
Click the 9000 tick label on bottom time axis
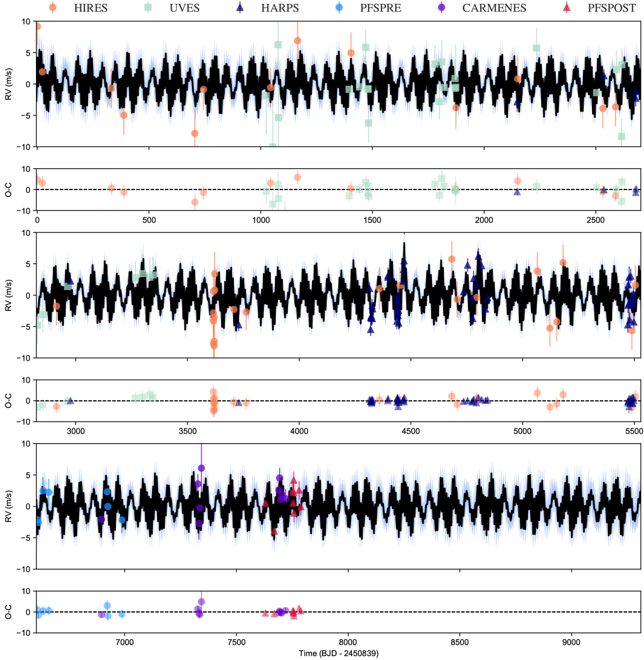click(572, 643)
